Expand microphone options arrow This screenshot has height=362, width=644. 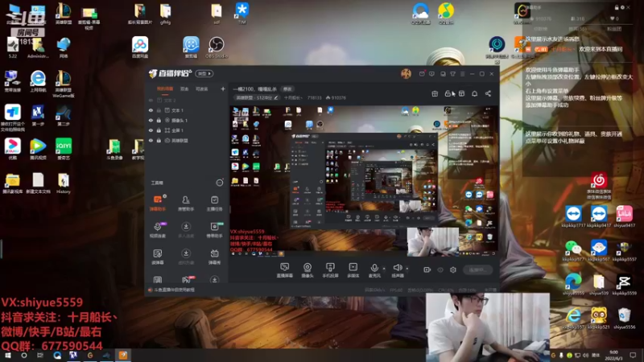pos(384,269)
